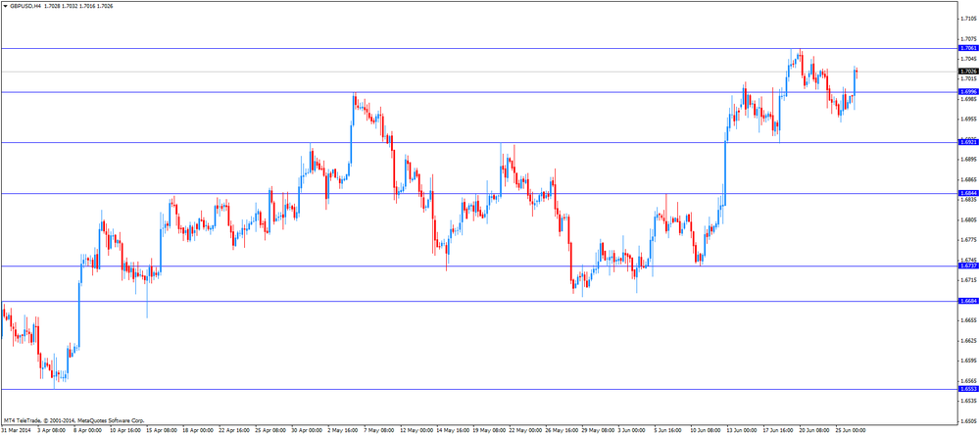Click the 22 Apr 16:00 time label

[235, 431]
